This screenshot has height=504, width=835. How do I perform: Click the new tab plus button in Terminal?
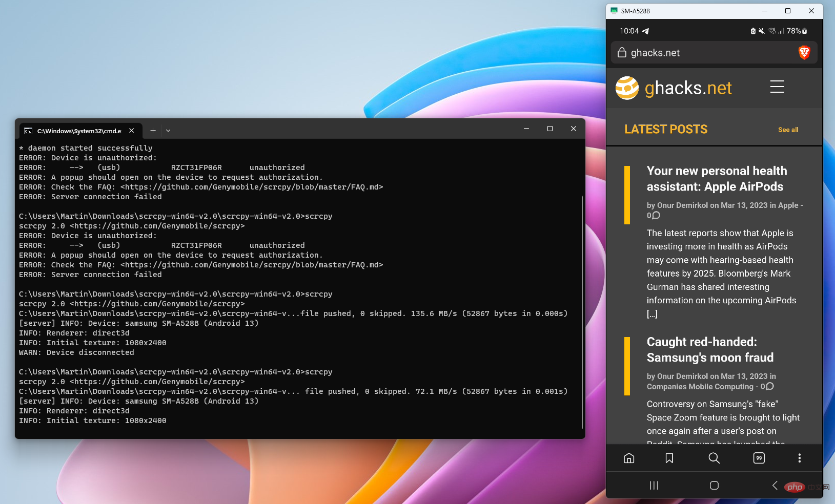pyautogui.click(x=153, y=130)
